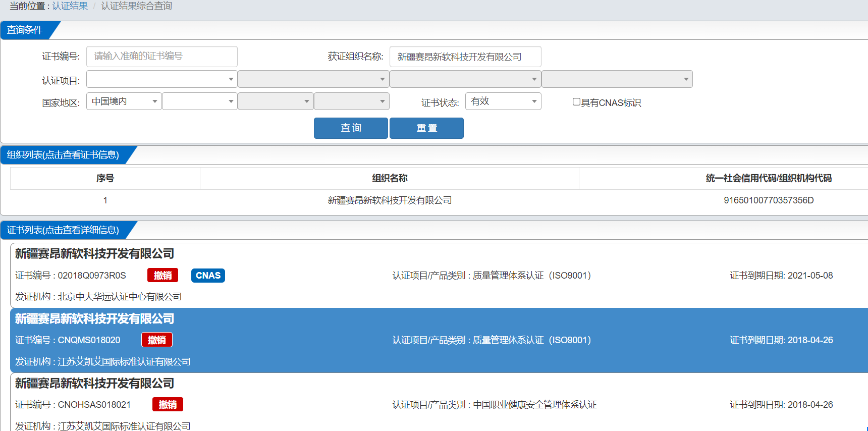This screenshot has height=431, width=868.
Task: Click the 组织名称 column header
Action: pos(390,178)
